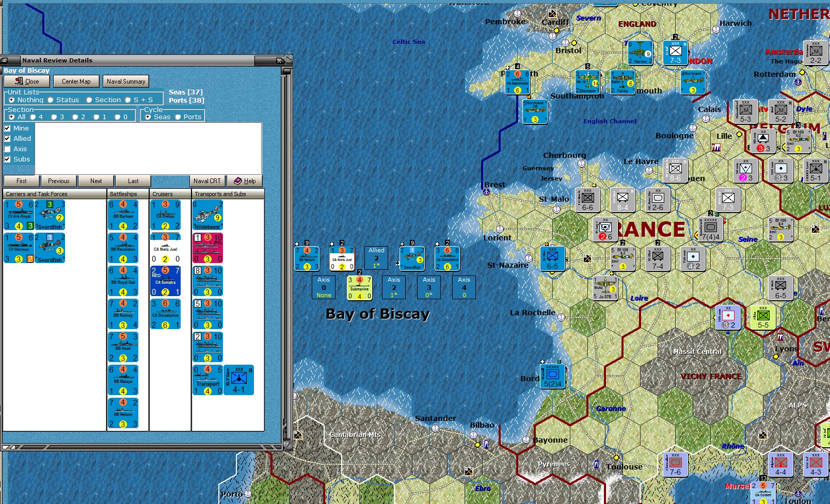Set Cycle to Ports

(188, 117)
